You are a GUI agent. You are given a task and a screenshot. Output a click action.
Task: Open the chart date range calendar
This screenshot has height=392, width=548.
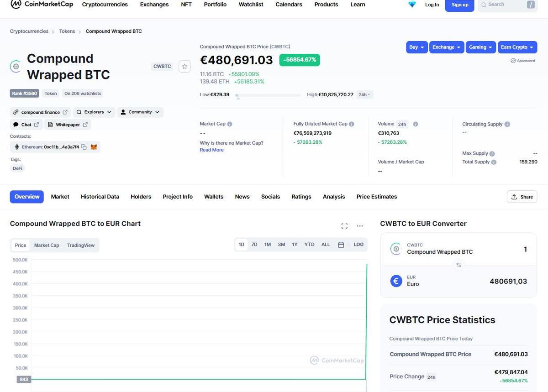click(341, 244)
